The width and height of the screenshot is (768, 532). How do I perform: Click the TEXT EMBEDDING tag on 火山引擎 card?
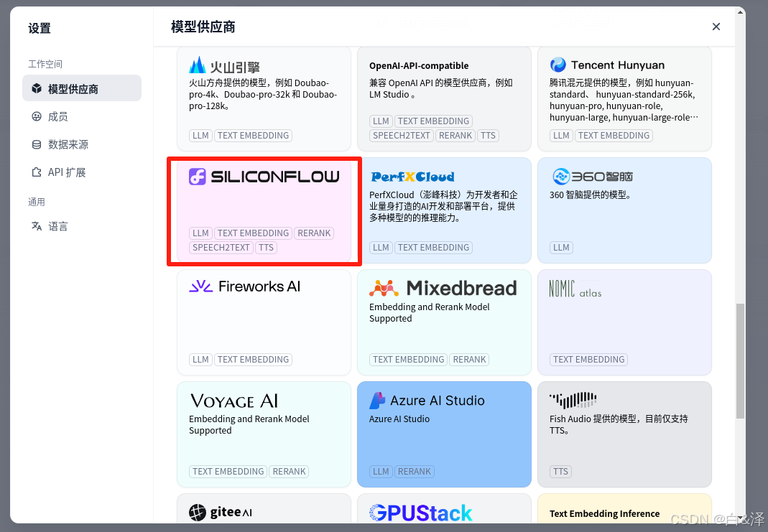click(253, 136)
